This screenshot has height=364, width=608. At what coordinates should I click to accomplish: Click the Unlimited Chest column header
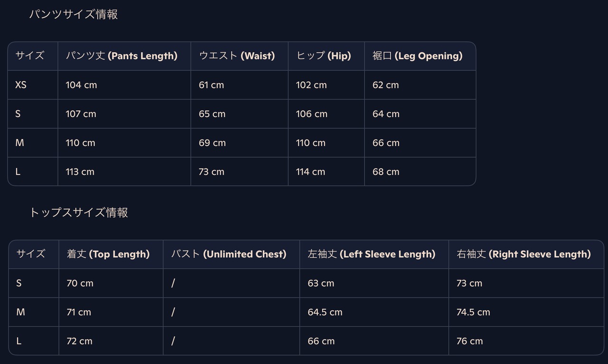(x=228, y=254)
